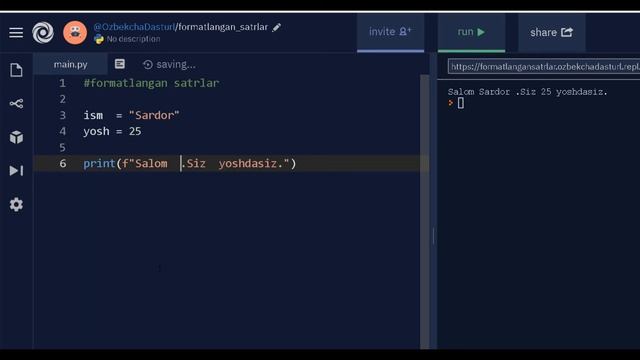640x360 pixels.
Task: Click line number 2 in gutter
Action: pos(62,99)
